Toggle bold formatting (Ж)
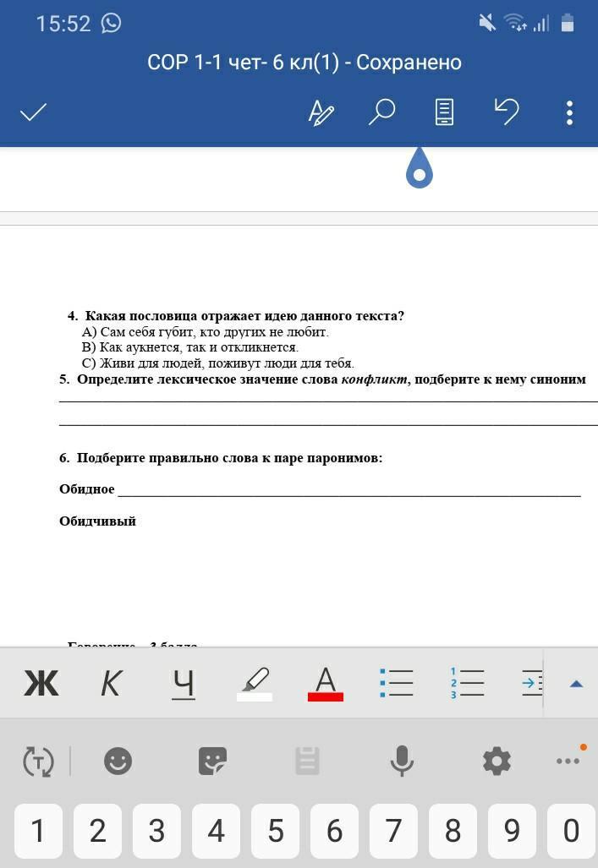This screenshot has height=868, width=598. [x=41, y=683]
